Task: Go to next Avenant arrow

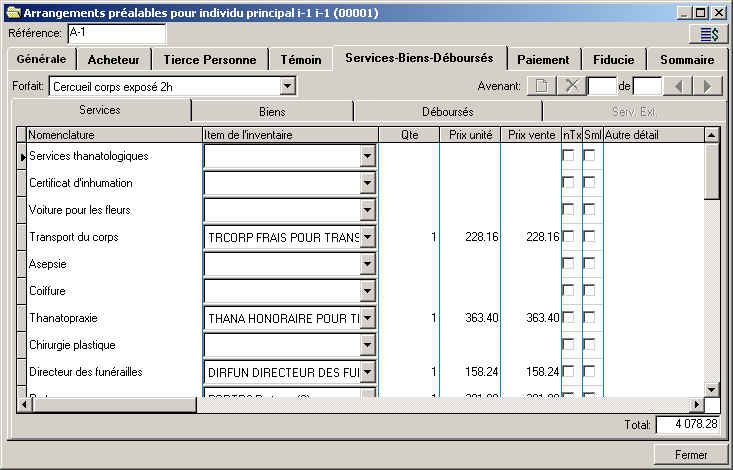Action: pos(708,86)
